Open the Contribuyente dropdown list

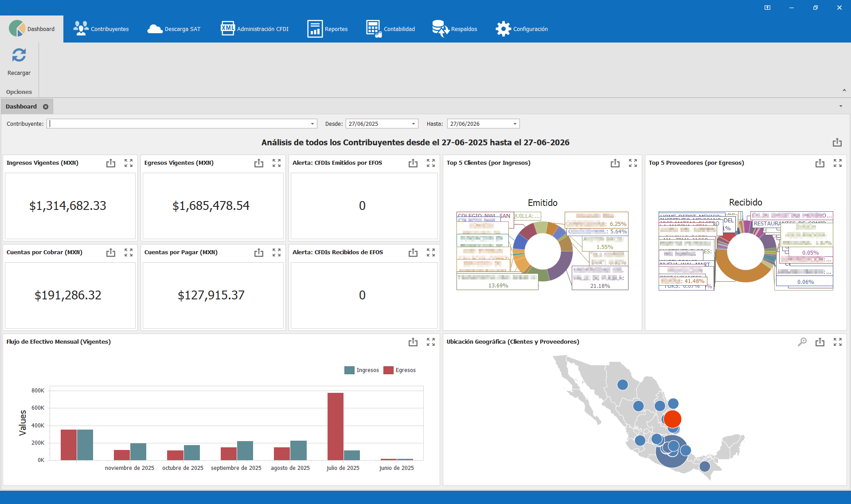click(x=312, y=124)
